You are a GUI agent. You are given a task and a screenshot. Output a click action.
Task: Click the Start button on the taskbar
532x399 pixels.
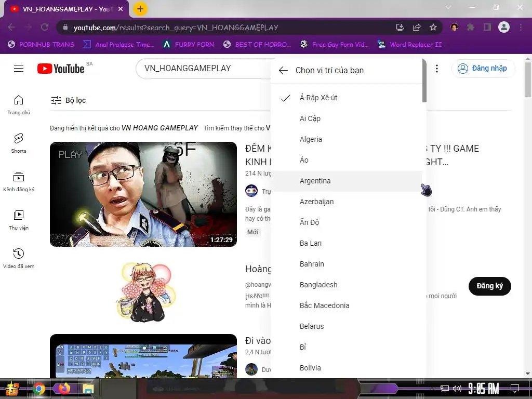[11, 389]
